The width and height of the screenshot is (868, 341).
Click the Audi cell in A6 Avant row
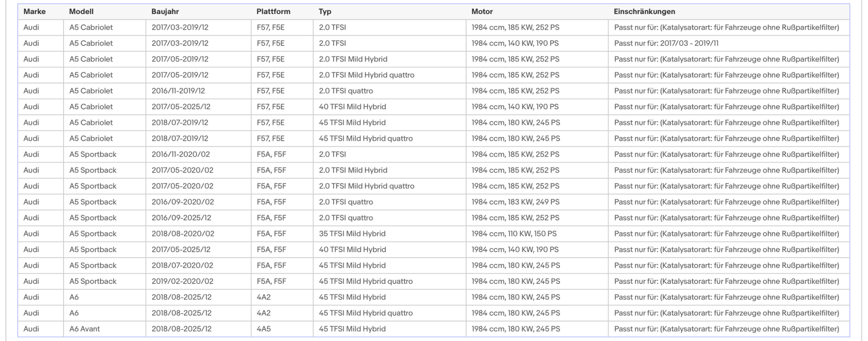pyautogui.click(x=31, y=329)
